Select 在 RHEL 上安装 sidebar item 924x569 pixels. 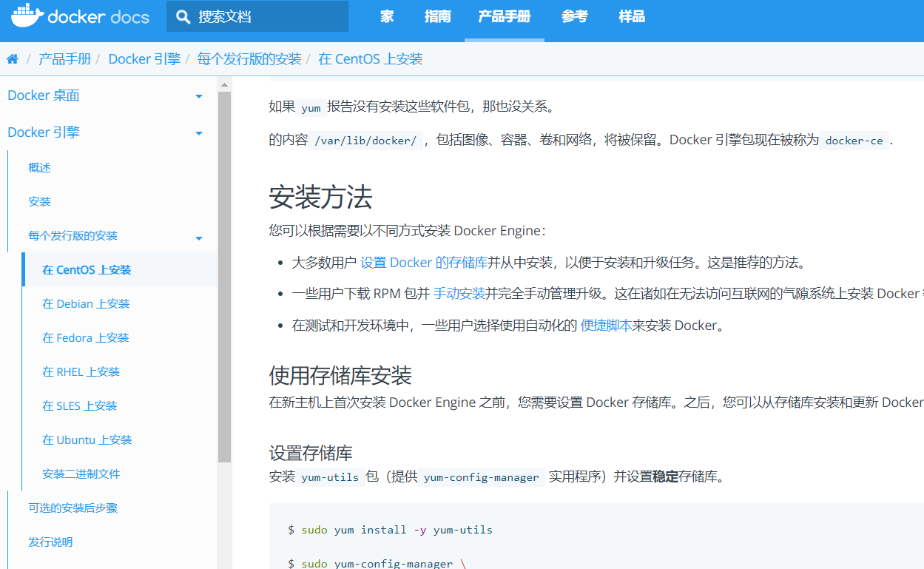(81, 372)
